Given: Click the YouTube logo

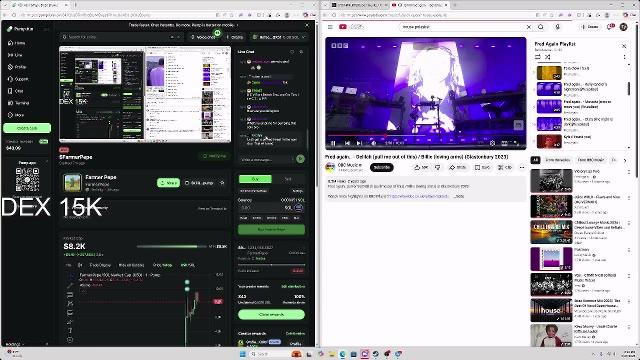Looking at the screenshot, I should (351, 27).
